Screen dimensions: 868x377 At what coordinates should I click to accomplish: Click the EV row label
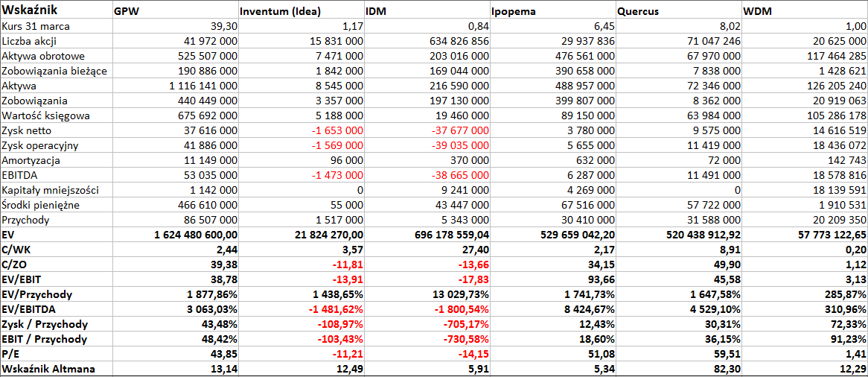click(x=7, y=235)
